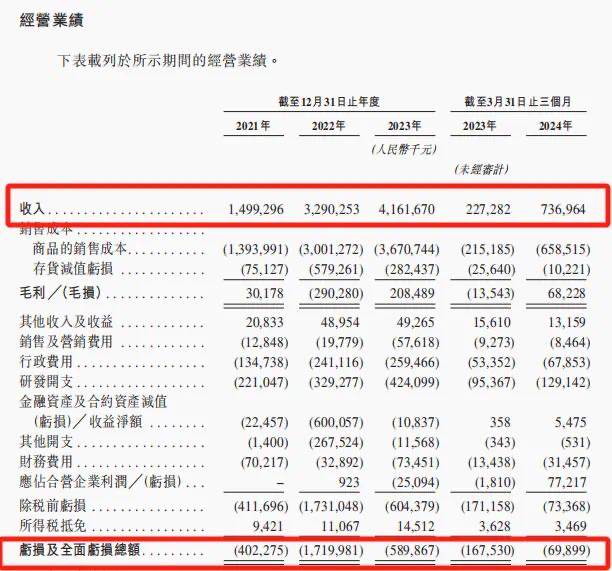
Task: Select the 收入 row label
Action: point(35,211)
